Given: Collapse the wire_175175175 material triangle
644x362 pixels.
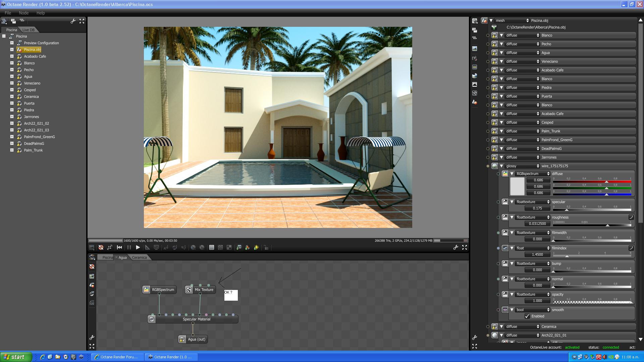Looking at the screenshot, I should pos(501,166).
